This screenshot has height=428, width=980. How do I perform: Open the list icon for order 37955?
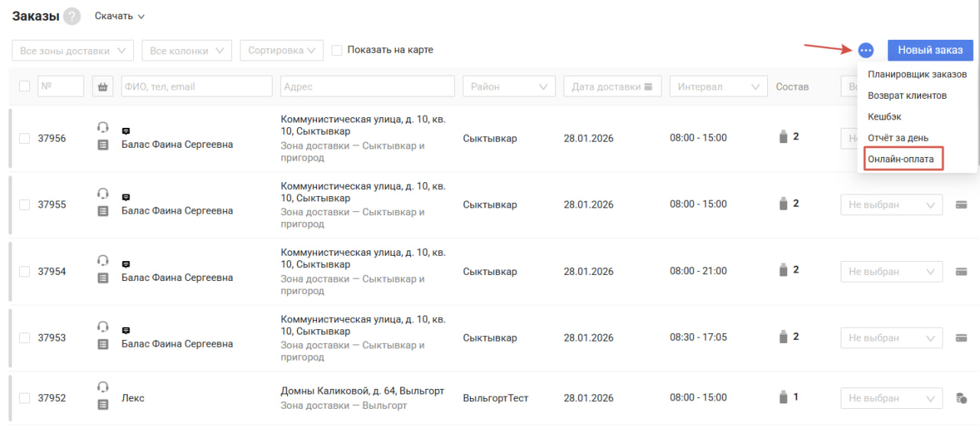click(x=103, y=211)
